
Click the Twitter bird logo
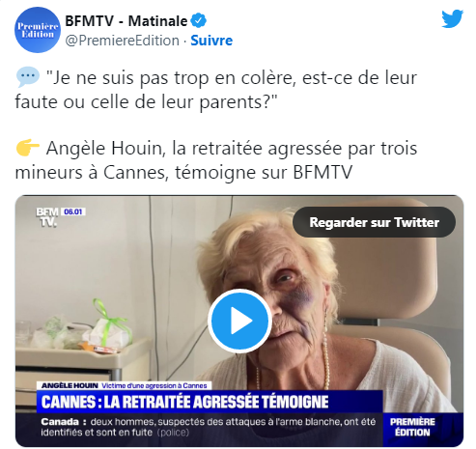coord(452,18)
